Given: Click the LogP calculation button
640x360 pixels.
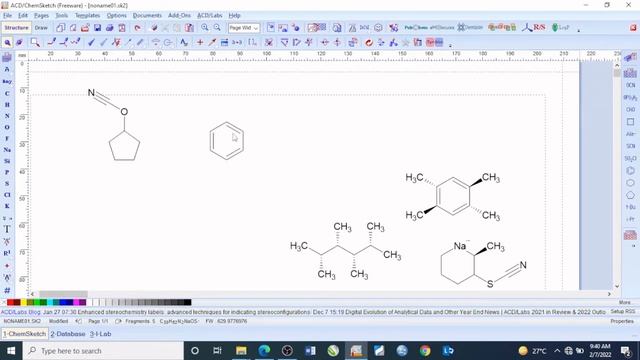Looking at the screenshot, I should click(x=561, y=27).
